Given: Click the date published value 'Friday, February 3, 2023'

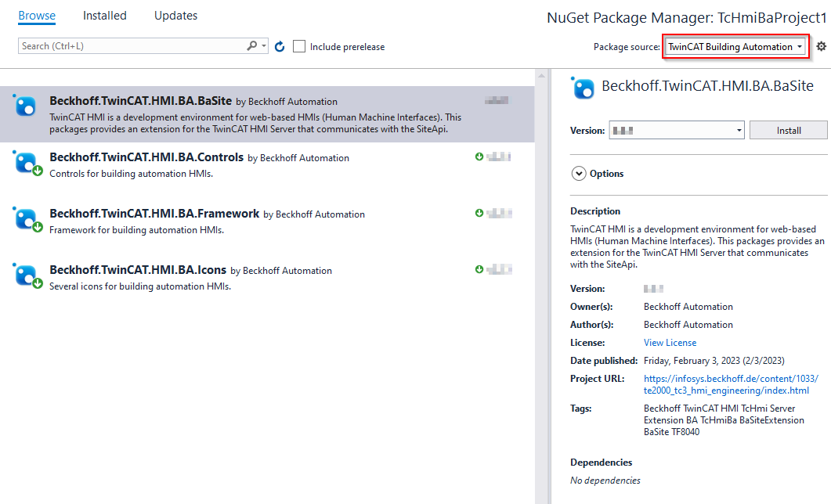Looking at the screenshot, I should coord(714,361).
